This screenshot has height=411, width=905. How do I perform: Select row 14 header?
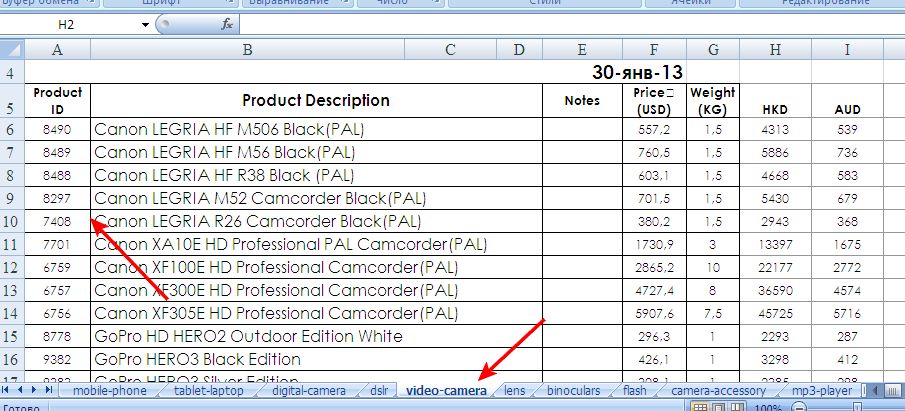click(x=12, y=313)
